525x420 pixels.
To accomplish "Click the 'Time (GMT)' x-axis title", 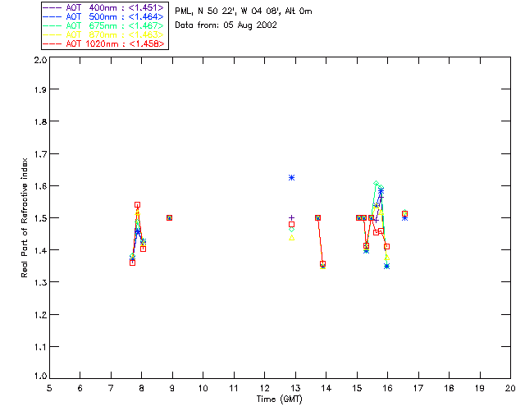I will [x=279, y=399].
